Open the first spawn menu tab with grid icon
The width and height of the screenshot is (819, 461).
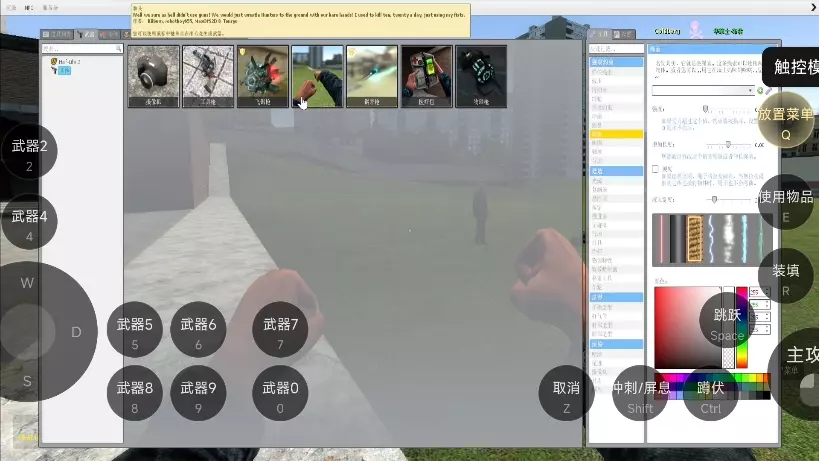(x=57, y=34)
